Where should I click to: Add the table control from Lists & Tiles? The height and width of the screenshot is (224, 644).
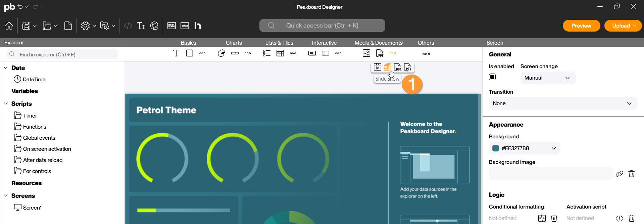pyautogui.click(x=280, y=53)
